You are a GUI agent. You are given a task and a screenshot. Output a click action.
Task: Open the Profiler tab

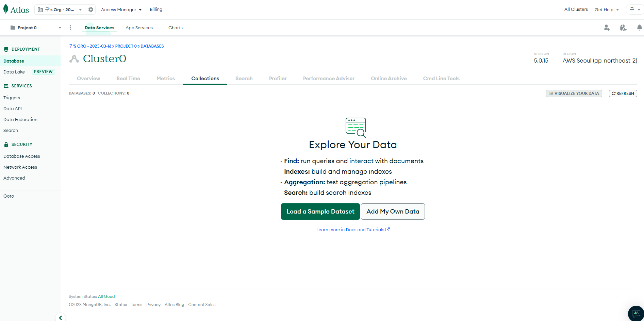point(278,79)
